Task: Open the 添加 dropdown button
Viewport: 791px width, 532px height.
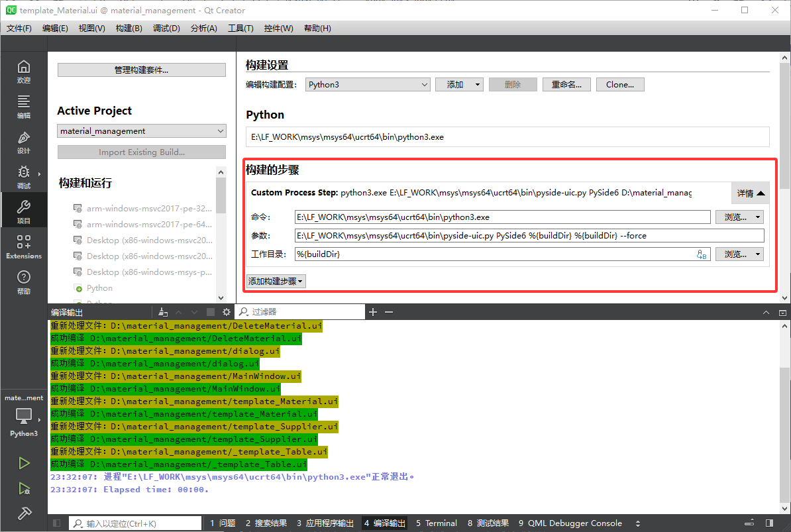Action: point(459,85)
